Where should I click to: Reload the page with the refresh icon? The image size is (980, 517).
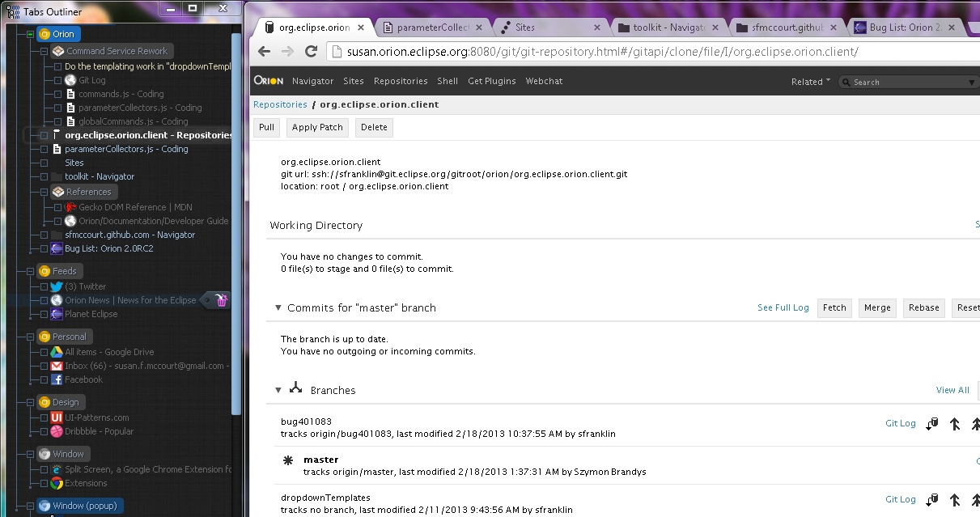311,51
